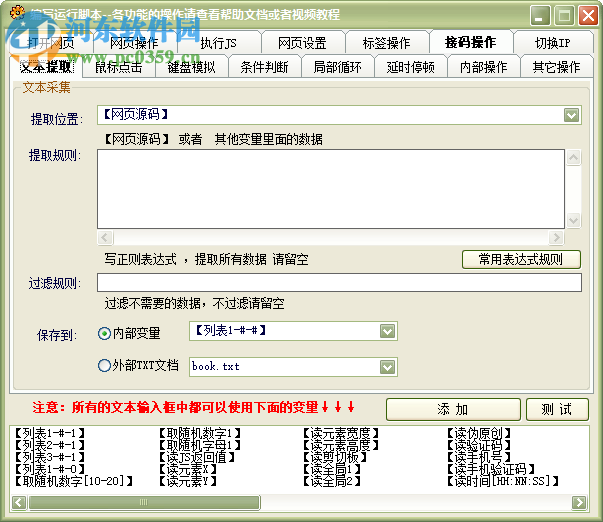This screenshot has height=522, width=603.
Task: Select the 标签操作 tab
Action: [386, 43]
